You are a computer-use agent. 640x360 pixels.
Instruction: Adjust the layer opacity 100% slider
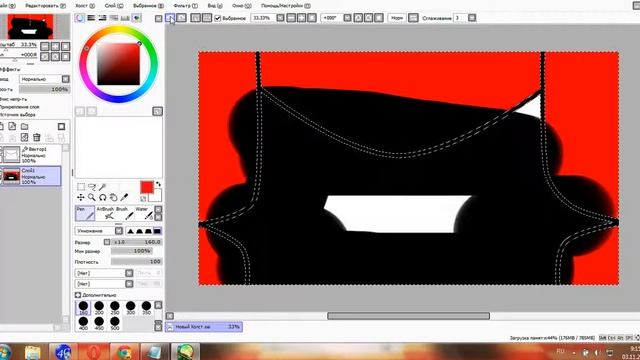[x=45, y=89]
